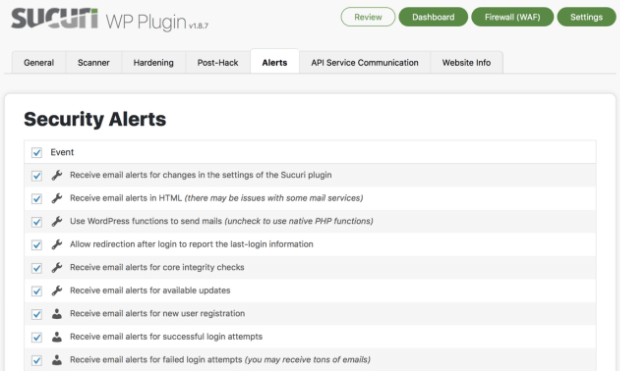Select the API Service Communication tab

click(365, 62)
